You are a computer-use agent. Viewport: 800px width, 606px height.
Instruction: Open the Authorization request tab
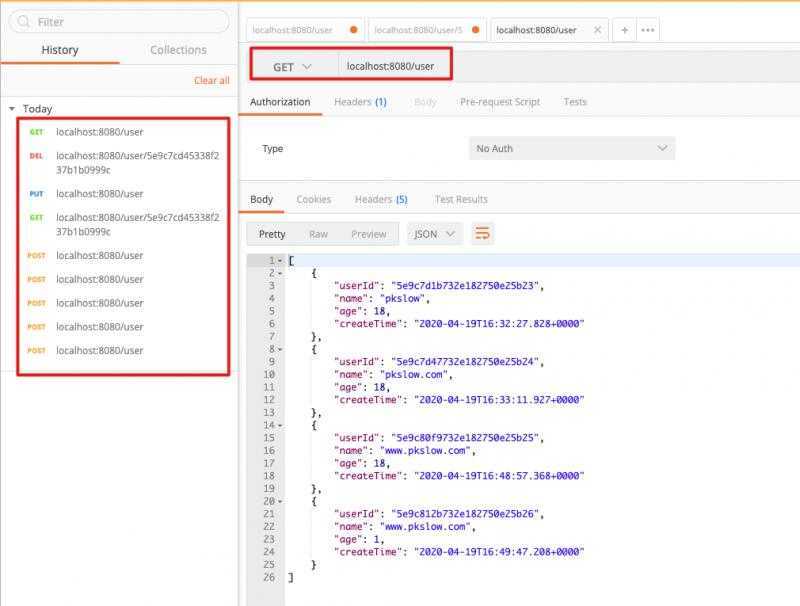(280, 102)
